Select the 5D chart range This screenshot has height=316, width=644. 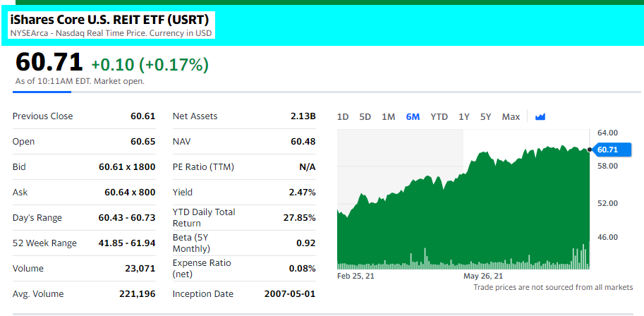[365, 116]
